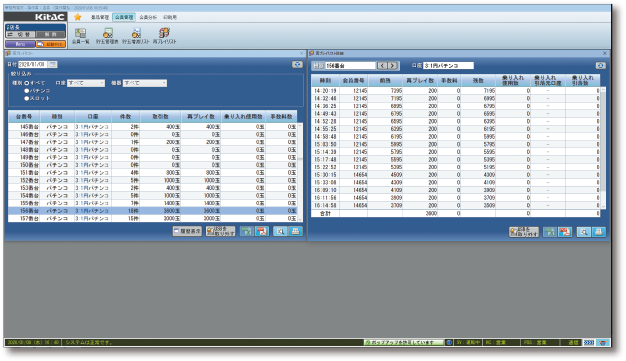Sort by 会員番号 column header
626x361 pixels.
click(x=354, y=80)
